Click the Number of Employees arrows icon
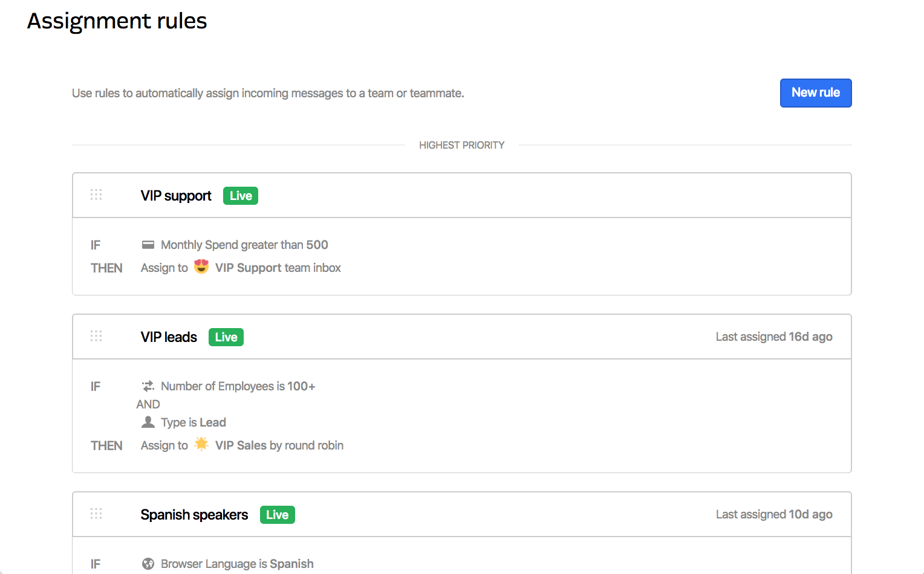 tap(148, 386)
